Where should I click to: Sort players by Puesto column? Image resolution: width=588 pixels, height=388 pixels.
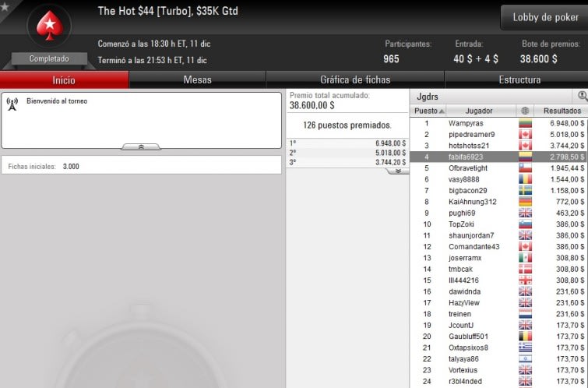coord(429,111)
